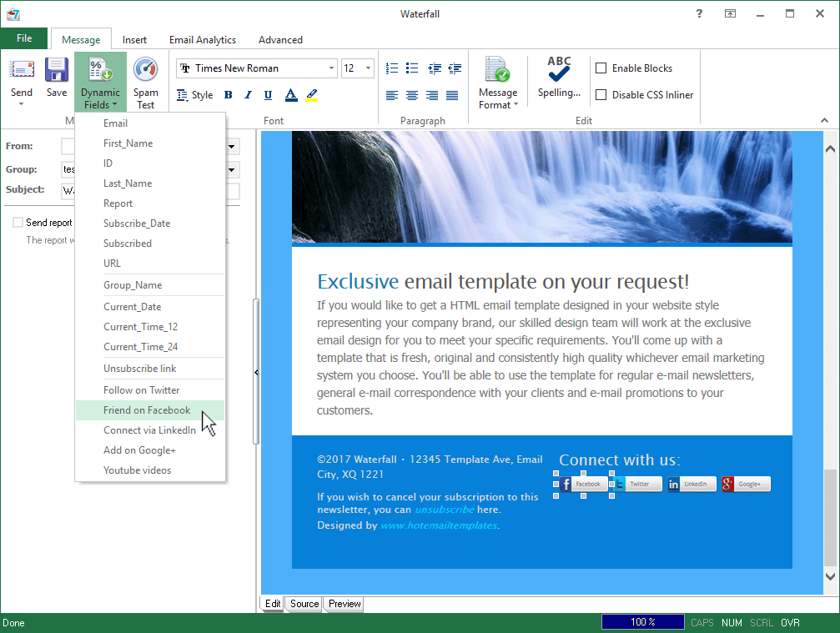The width and height of the screenshot is (840, 633).
Task: Center align the text
Action: (412, 95)
